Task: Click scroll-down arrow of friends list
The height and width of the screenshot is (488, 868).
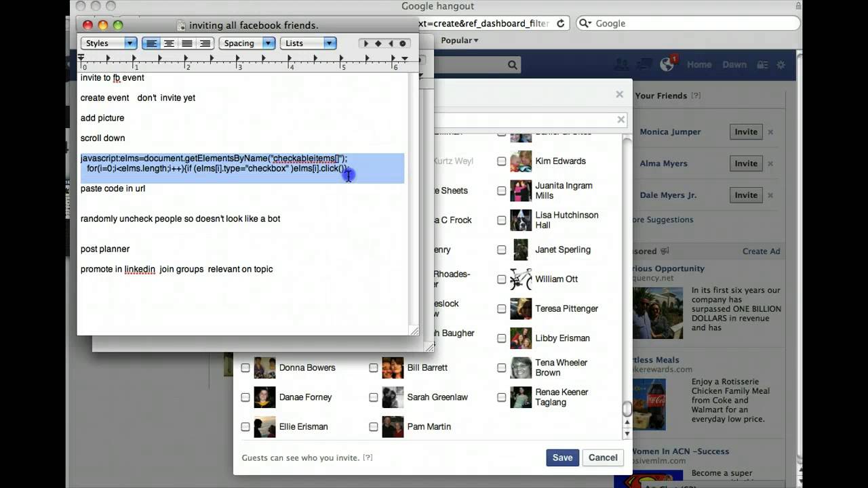Action: [627, 434]
